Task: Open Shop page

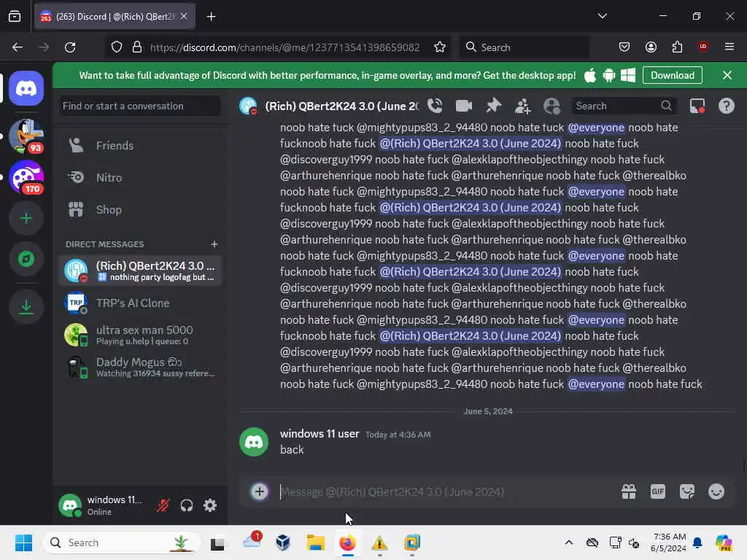Action: click(x=140, y=209)
